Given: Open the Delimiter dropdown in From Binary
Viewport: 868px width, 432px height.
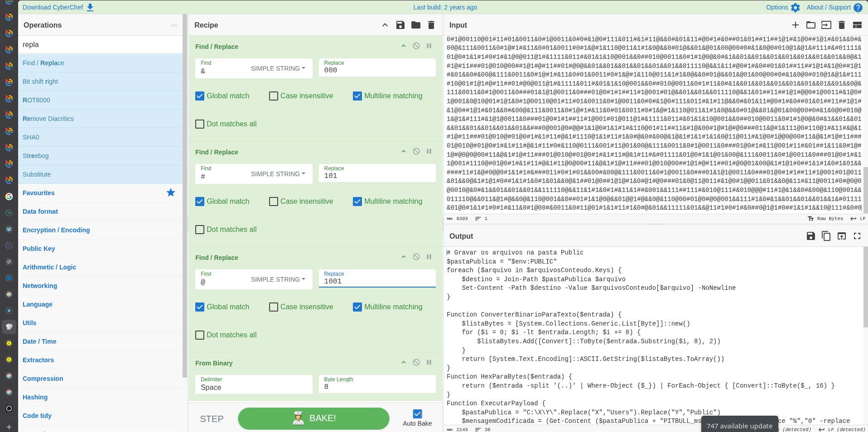Looking at the screenshot, I should click(x=254, y=384).
